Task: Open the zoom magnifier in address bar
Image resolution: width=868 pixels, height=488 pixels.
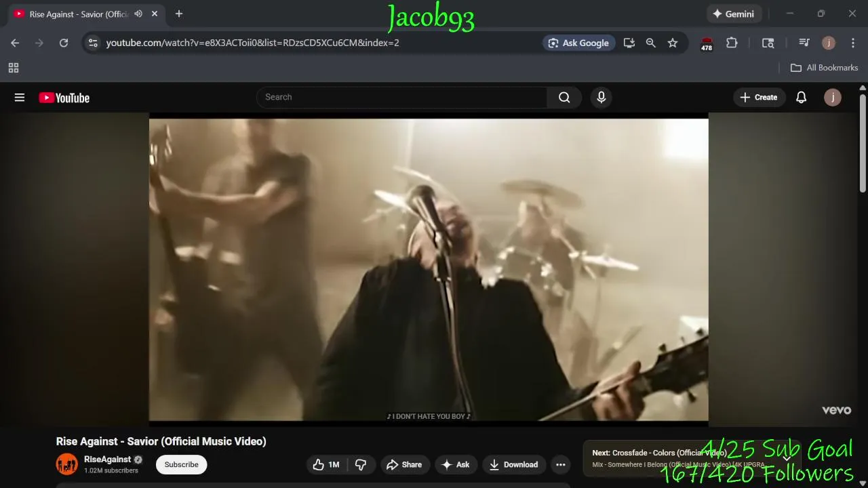Action: tap(651, 43)
